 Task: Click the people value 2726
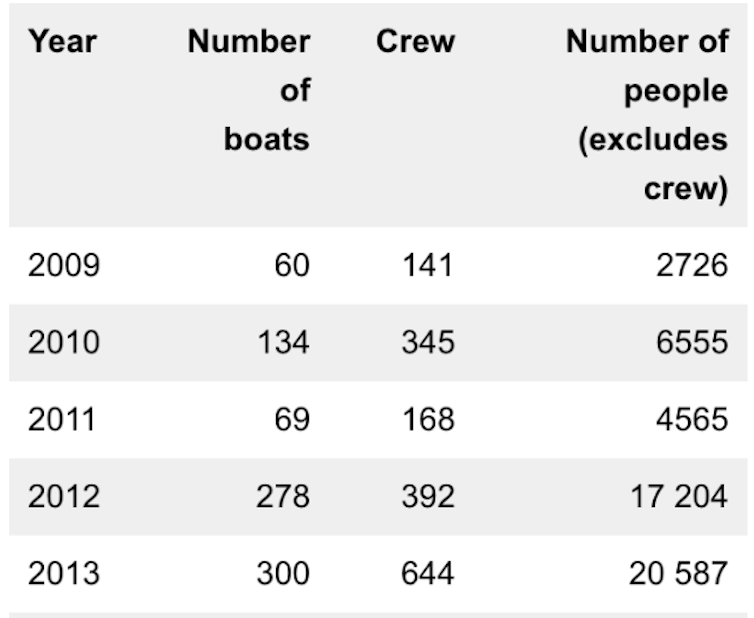[x=692, y=265]
